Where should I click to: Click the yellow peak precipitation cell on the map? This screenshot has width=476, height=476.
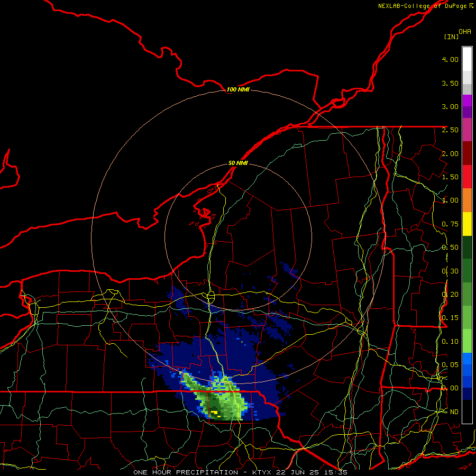(215, 413)
